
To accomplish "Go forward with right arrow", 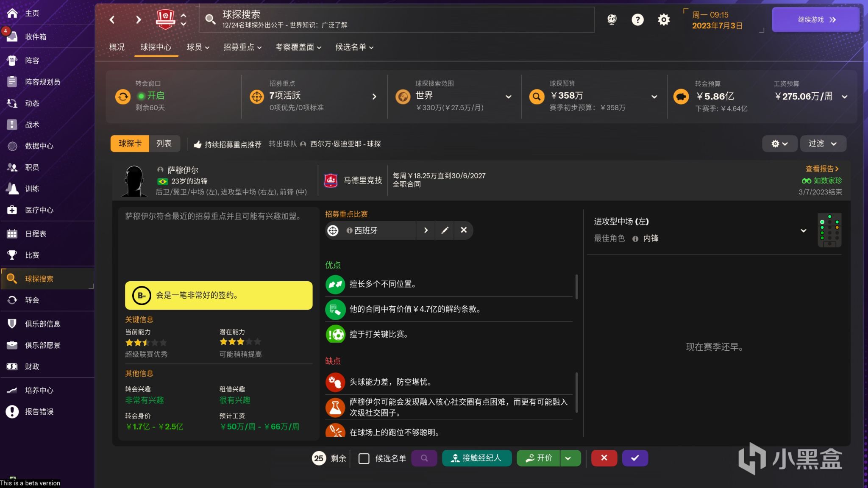I will [x=138, y=19].
